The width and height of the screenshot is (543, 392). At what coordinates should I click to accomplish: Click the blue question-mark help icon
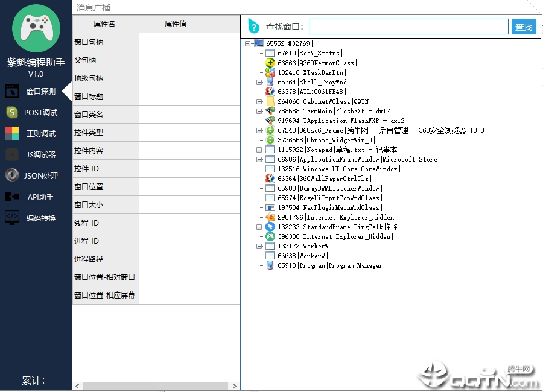[x=254, y=27]
